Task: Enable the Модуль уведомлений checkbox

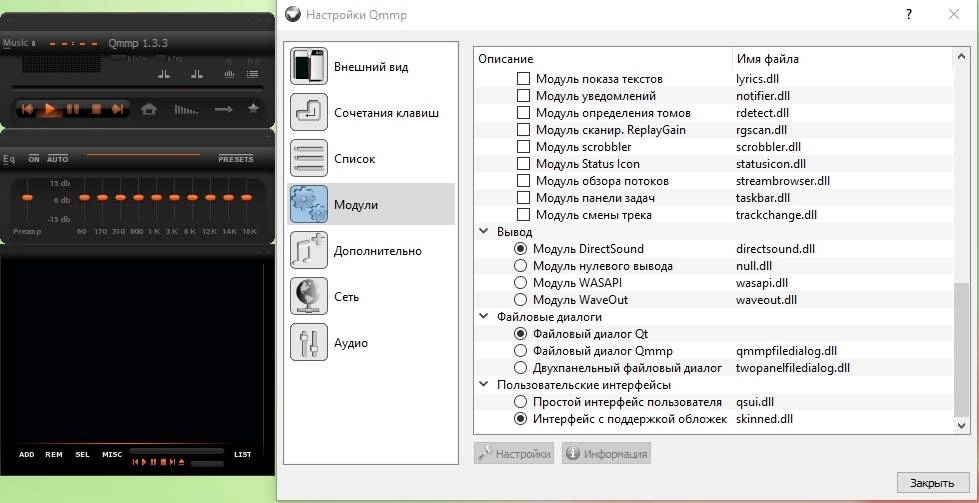Action: (x=524, y=96)
